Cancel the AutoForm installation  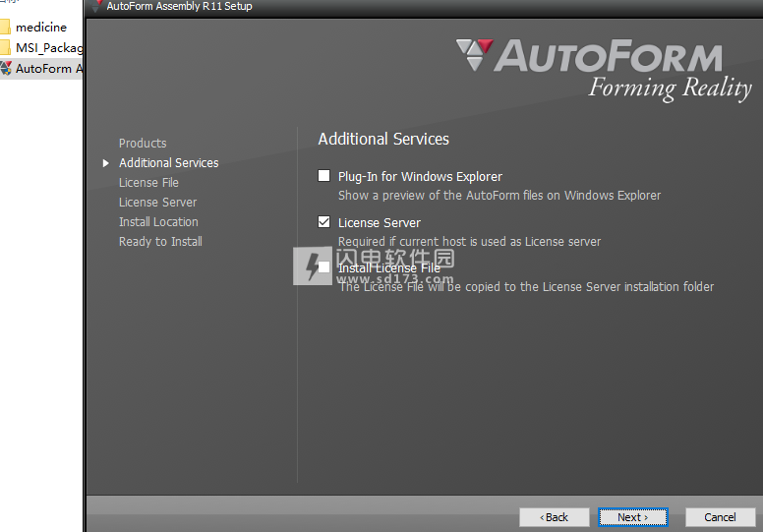click(x=719, y=517)
